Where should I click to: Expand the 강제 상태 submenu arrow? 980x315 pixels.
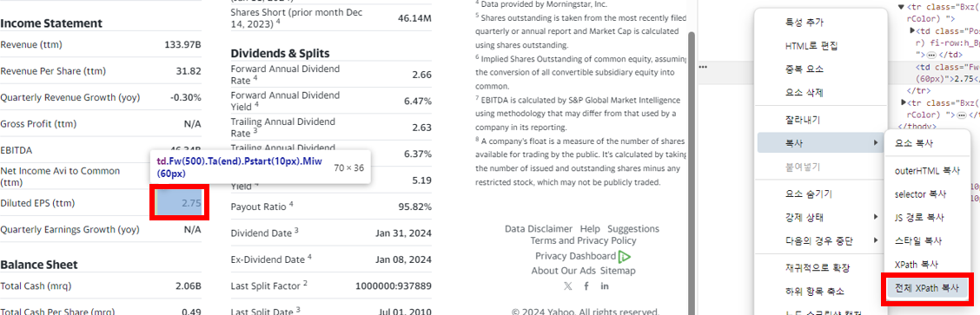coord(875,217)
